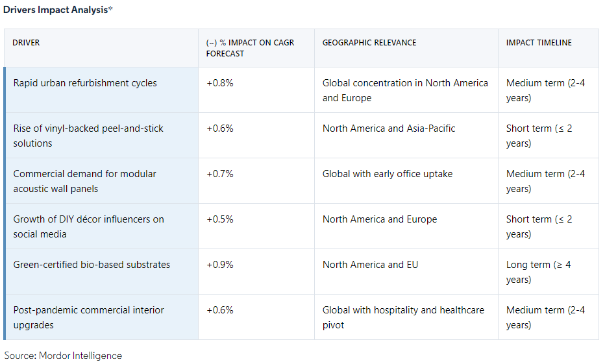Click the Drivers Impact Analysis heading
The height and width of the screenshot is (364, 605).
58,10
